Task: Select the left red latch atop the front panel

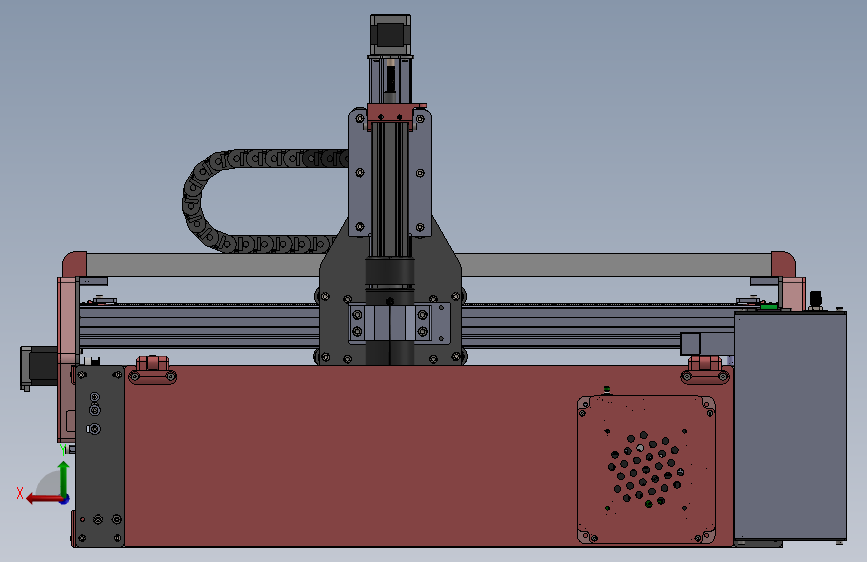Action: tap(152, 370)
